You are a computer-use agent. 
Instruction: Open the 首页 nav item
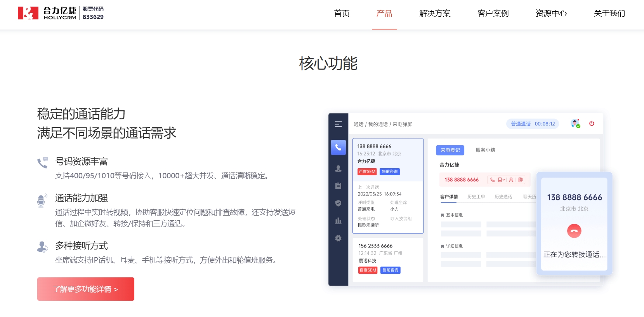pyautogui.click(x=342, y=13)
